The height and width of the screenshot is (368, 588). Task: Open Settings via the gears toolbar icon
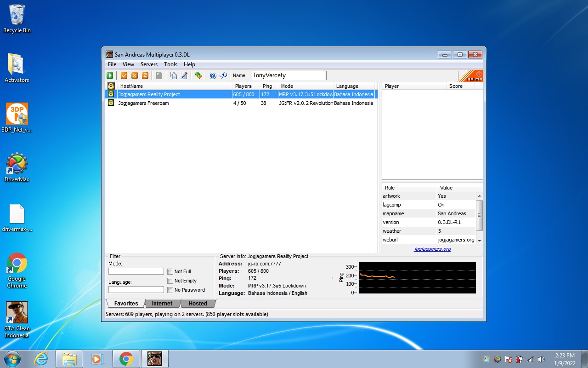tap(198, 75)
